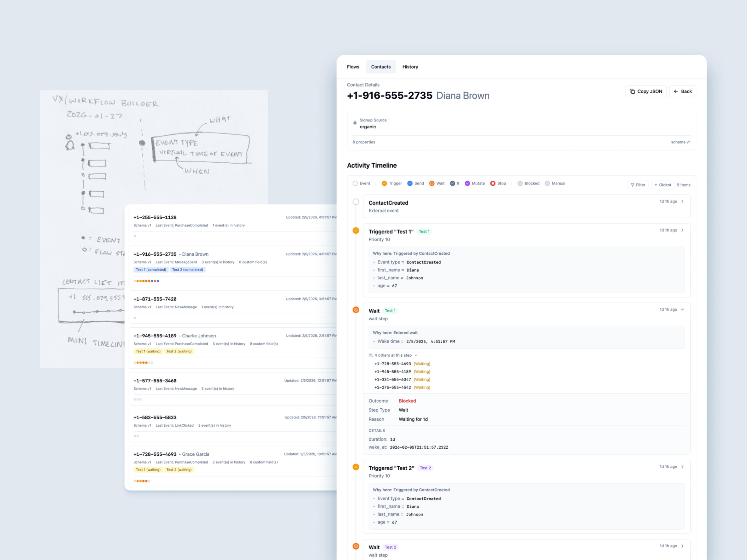Toggle the Oldest sort order button

(x=662, y=185)
